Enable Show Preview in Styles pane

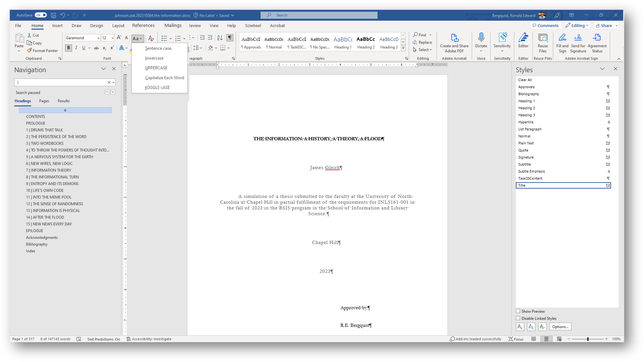point(518,311)
